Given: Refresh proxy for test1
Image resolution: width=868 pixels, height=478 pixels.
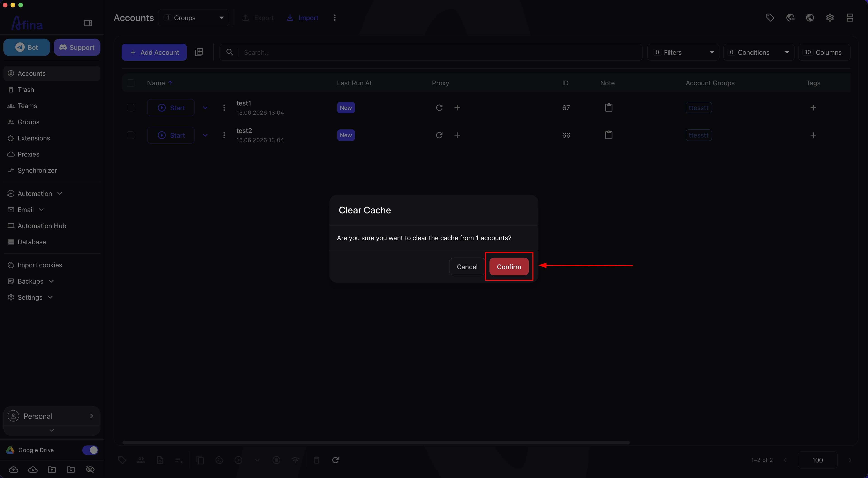Looking at the screenshot, I should 439,108.
